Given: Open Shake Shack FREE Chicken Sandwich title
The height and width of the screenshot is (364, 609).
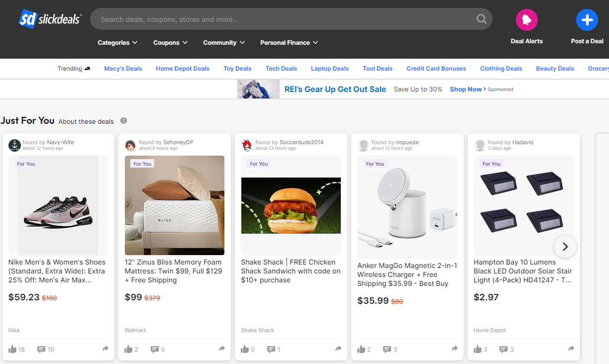Looking at the screenshot, I should 291,271.
